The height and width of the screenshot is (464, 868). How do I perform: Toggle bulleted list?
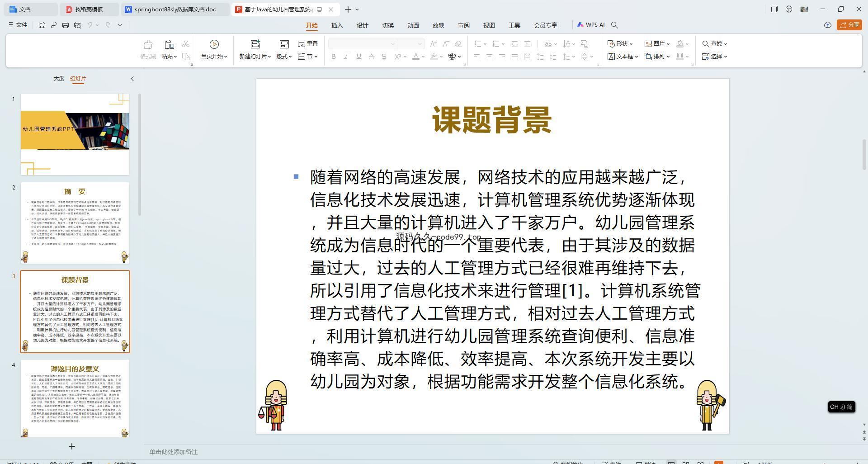tap(477, 44)
